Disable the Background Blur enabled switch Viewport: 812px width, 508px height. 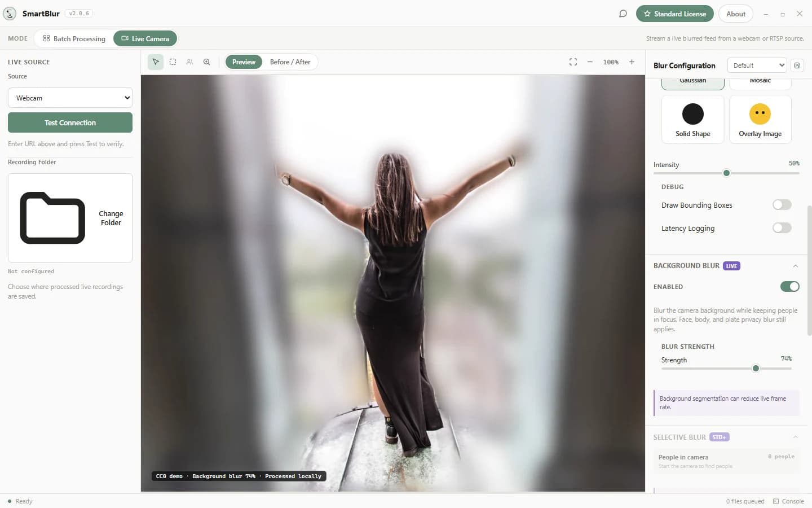[790, 287]
